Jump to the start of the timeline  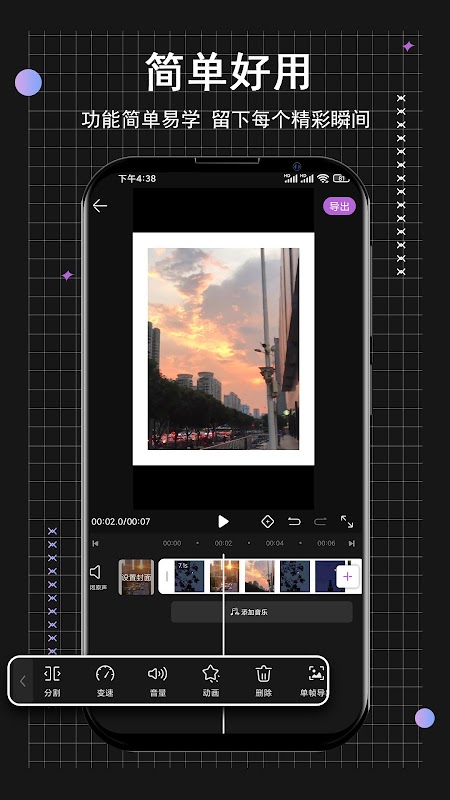coord(95,543)
